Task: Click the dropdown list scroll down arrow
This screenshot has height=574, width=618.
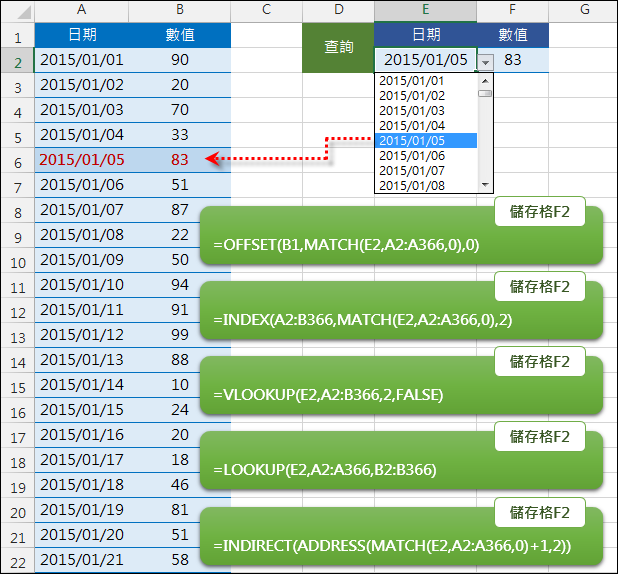Action: click(x=485, y=185)
